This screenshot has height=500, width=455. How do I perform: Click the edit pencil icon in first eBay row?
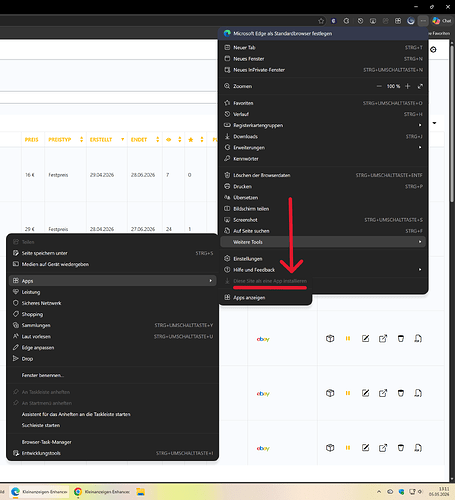click(365, 339)
